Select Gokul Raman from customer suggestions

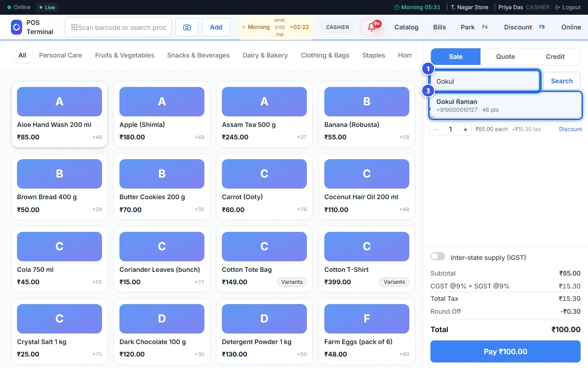point(506,105)
